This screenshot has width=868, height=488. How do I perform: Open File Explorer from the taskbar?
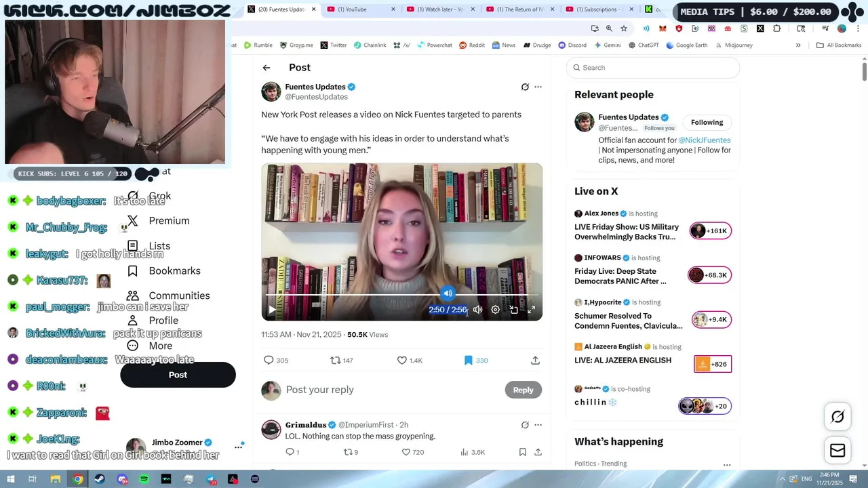(56, 479)
